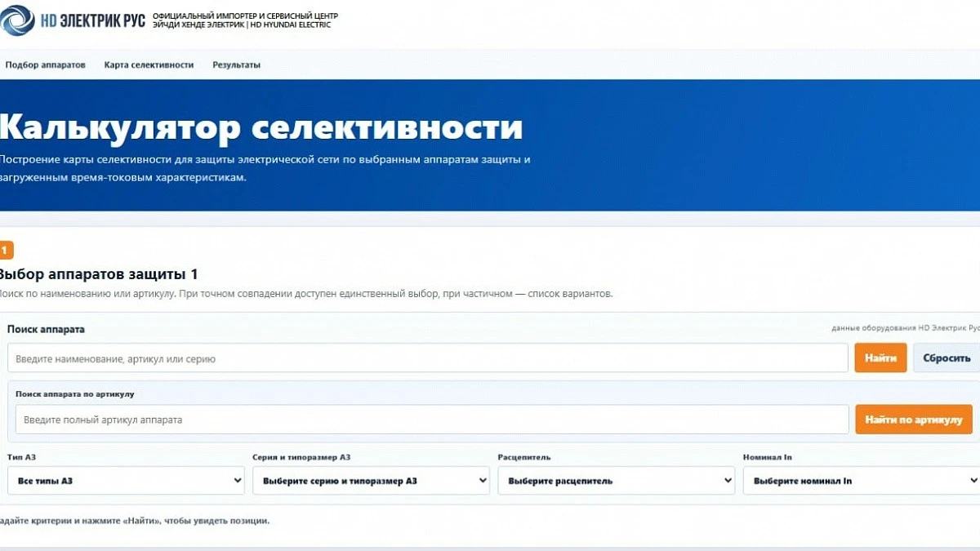The height and width of the screenshot is (551, 980).
Task: Click the Калькулятор селективности heading
Action: (x=261, y=127)
